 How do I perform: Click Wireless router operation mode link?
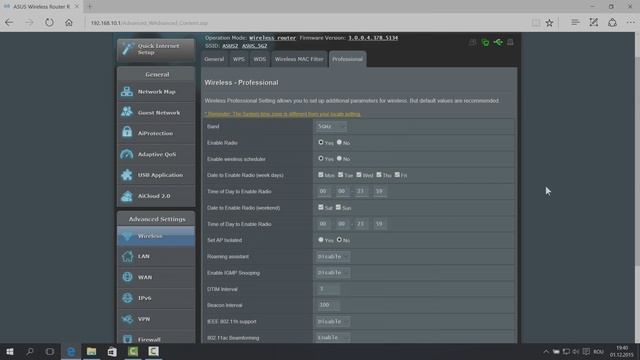(272, 38)
